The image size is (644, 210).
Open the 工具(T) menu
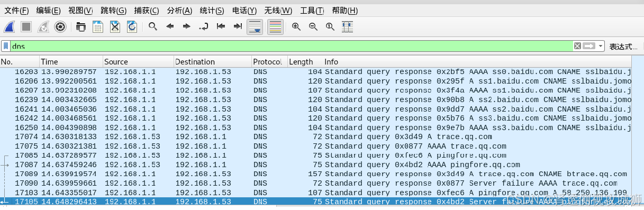tap(312, 11)
